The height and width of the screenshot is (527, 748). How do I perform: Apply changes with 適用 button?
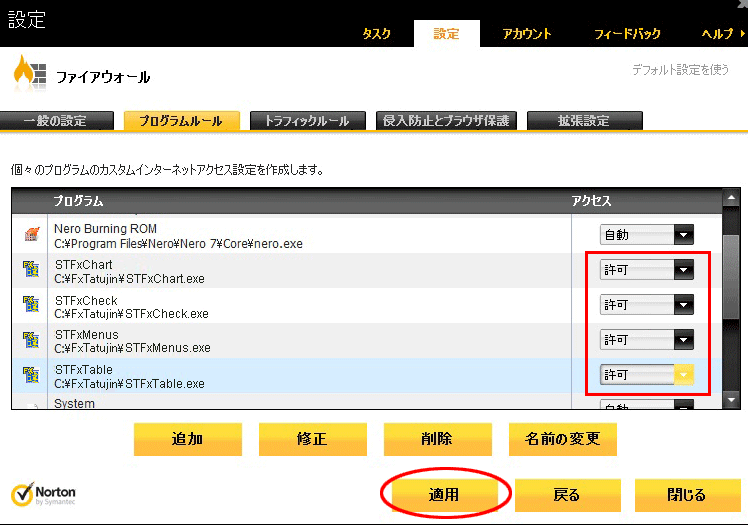(445, 495)
